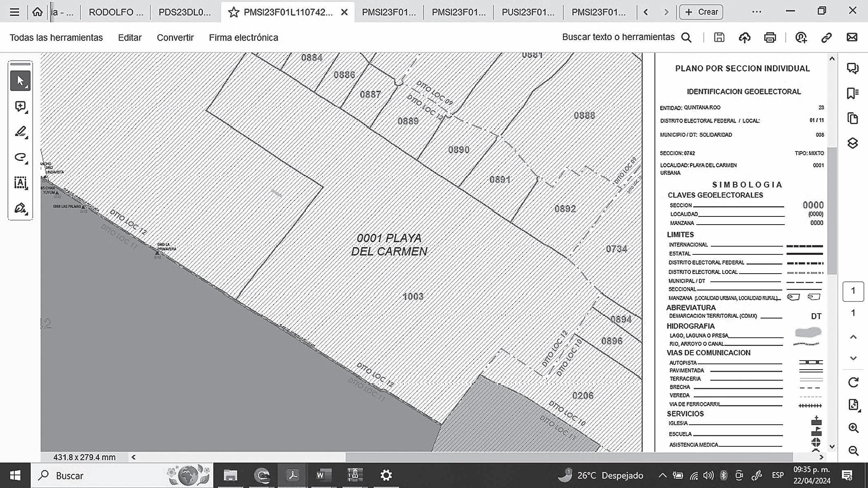Switch to the PUSI23F01 tab
Image resolution: width=868 pixels, height=488 pixels.
pyautogui.click(x=528, y=12)
